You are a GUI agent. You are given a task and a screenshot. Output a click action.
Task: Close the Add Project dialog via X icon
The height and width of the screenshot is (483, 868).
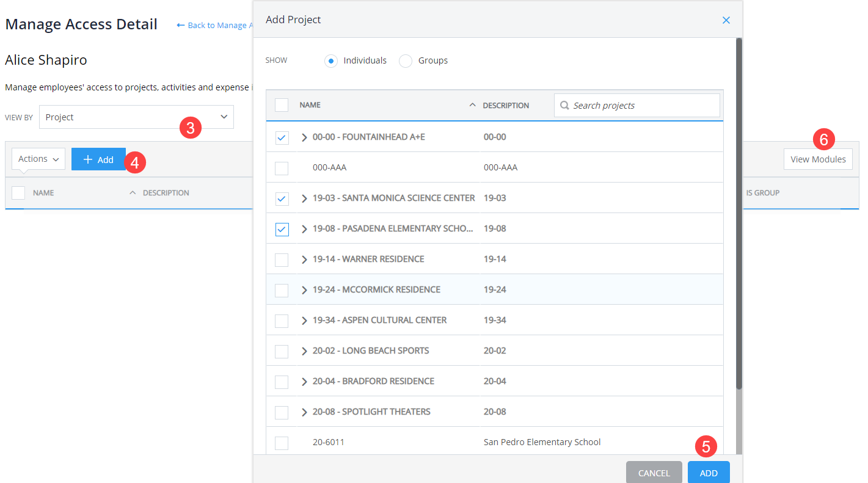(x=726, y=20)
